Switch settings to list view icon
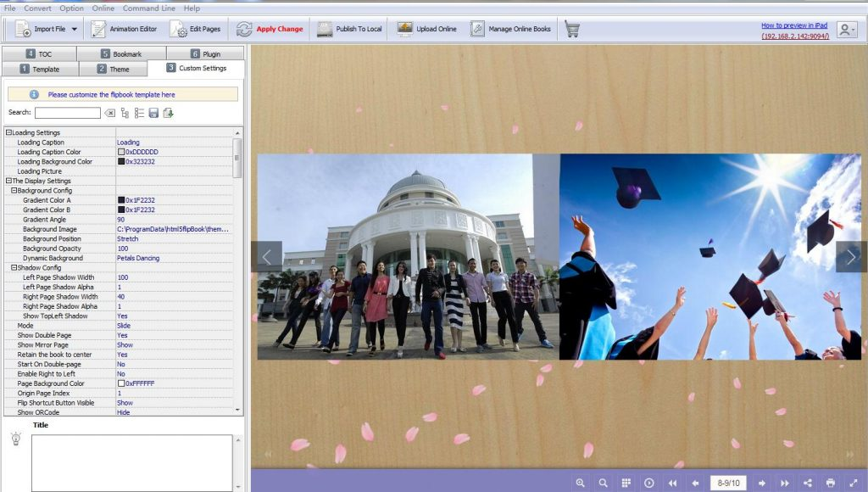868x492 pixels. point(139,113)
